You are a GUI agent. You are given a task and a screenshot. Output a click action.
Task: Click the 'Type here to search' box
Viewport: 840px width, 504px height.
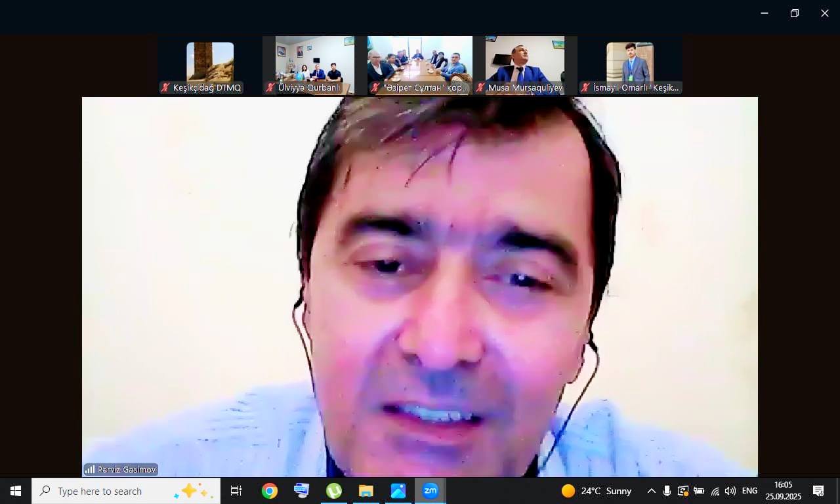coord(112,491)
